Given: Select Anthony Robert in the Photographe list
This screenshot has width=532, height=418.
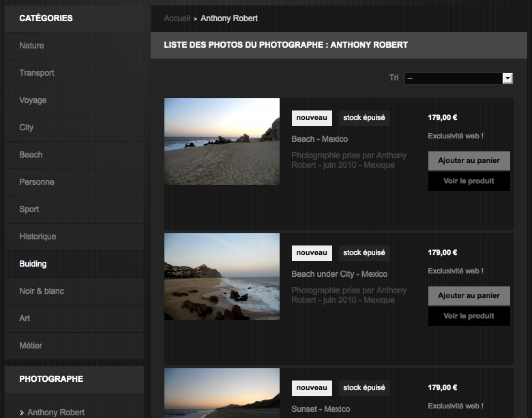Looking at the screenshot, I should pos(56,413).
